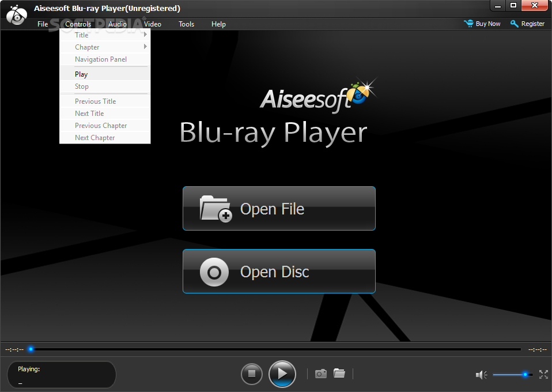Screen dimensions: 552x392
Task: Click the Open Disc button label
Action: 275,272
